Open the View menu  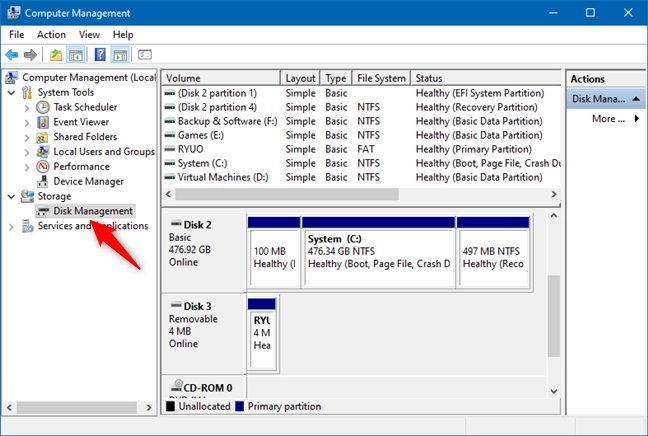click(x=89, y=35)
